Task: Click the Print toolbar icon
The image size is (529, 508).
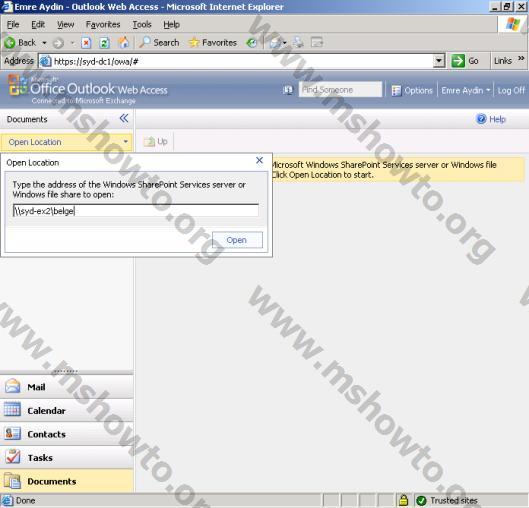Action: (x=298, y=43)
